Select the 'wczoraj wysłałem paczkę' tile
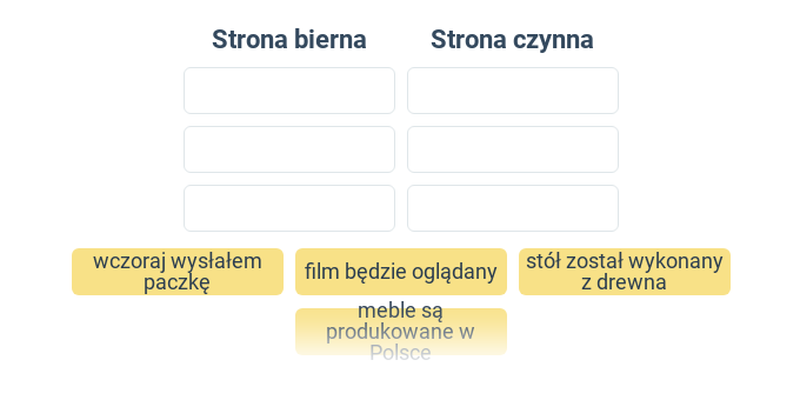 [x=177, y=271]
